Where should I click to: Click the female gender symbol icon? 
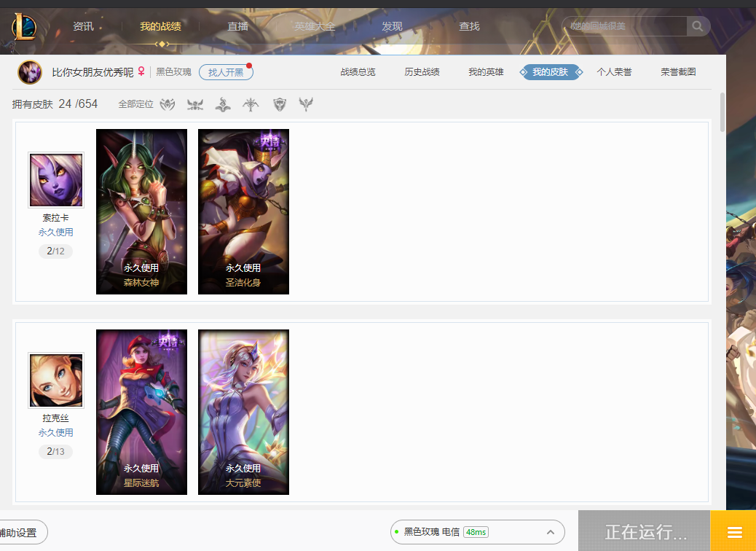(x=141, y=71)
